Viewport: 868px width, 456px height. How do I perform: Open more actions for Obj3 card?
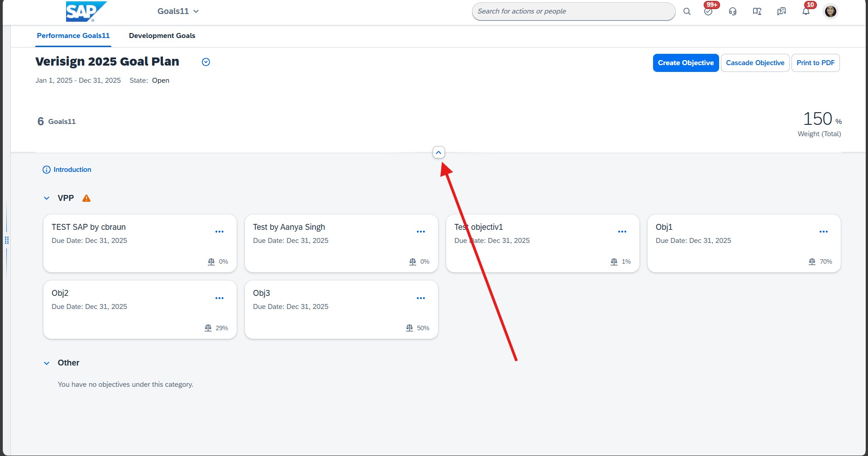click(x=421, y=298)
